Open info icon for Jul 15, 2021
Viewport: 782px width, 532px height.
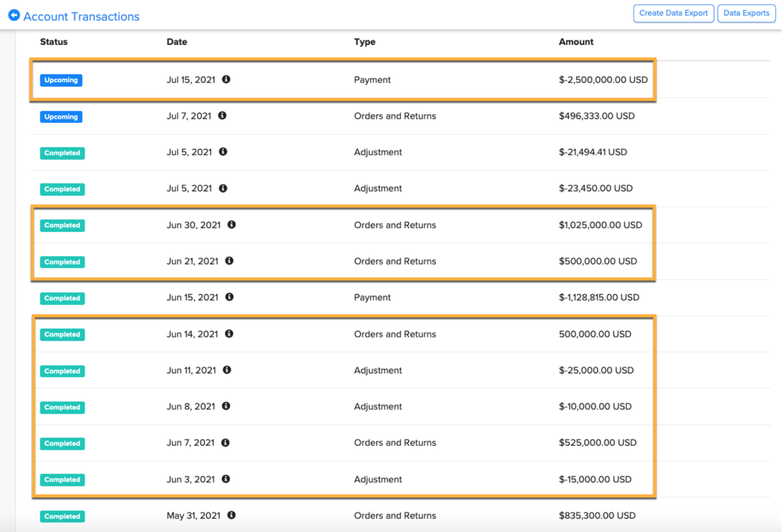(226, 79)
